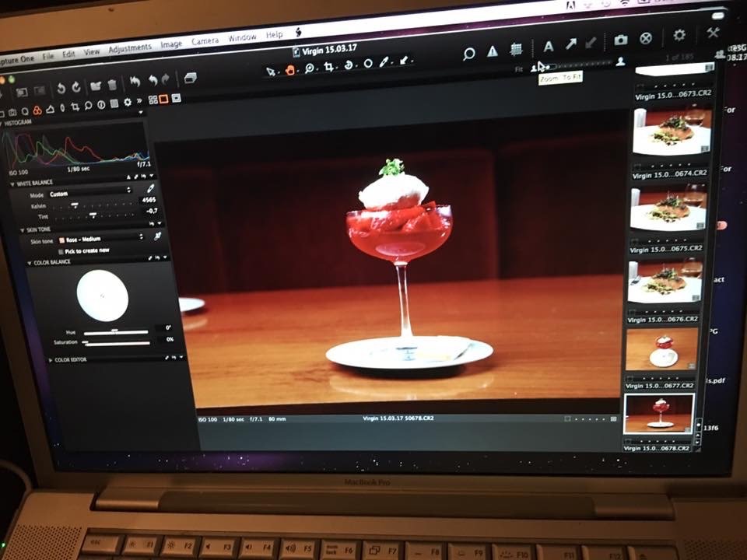Collapse the Histogram panel
This screenshot has height=560, width=747.
[2, 124]
